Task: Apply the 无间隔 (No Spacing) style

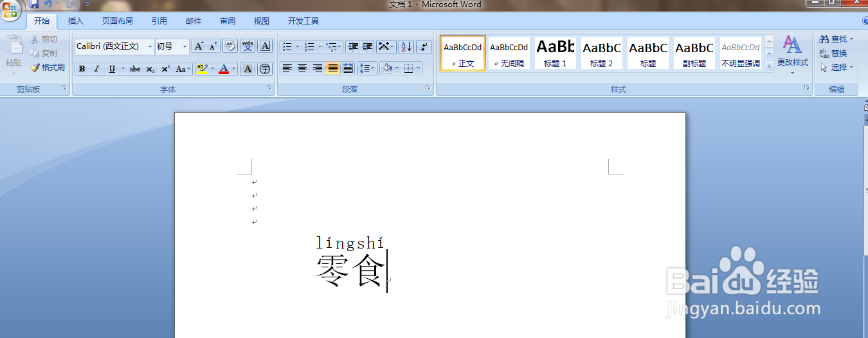Action: pyautogui.click(x=509, y=53)
